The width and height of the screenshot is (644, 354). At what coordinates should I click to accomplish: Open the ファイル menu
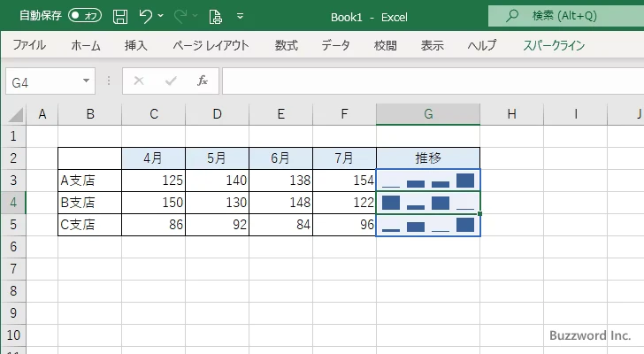pos(29,45)
